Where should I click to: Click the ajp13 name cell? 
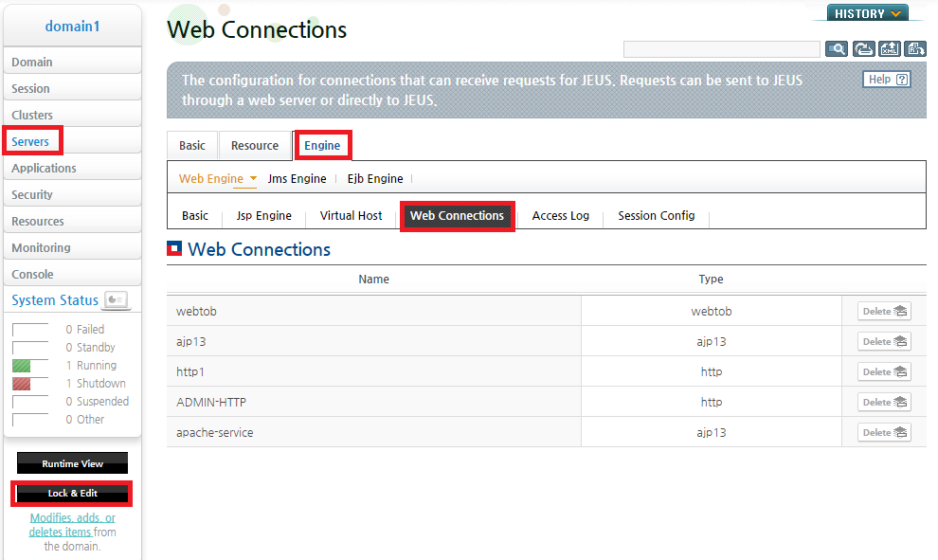point(374,342)
